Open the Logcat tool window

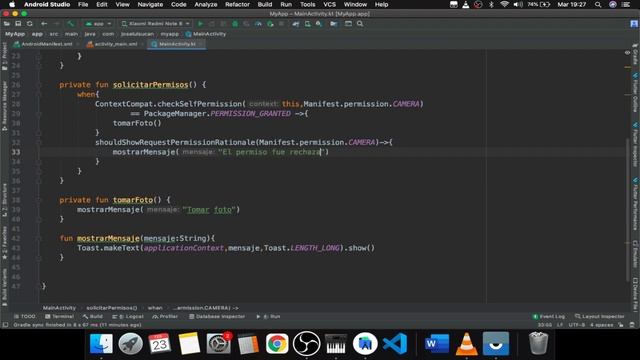click(x=128, y=316)
